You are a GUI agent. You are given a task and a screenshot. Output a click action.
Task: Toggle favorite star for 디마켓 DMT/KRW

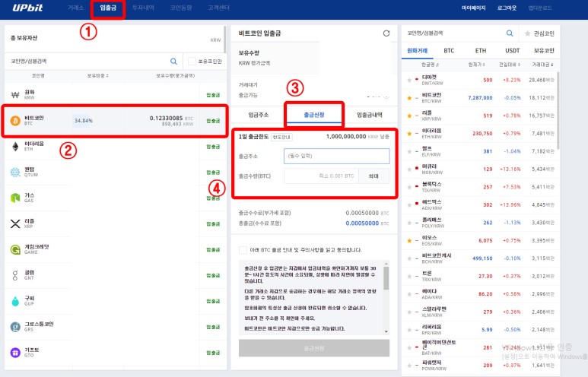[x=409, y=80]
